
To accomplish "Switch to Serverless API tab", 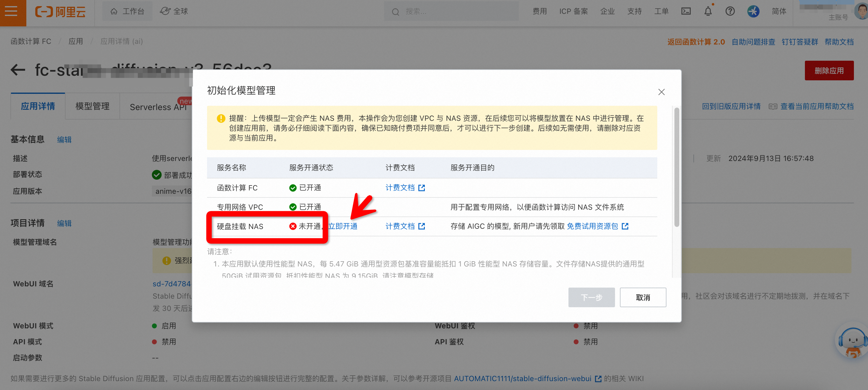I will point(158,107).
